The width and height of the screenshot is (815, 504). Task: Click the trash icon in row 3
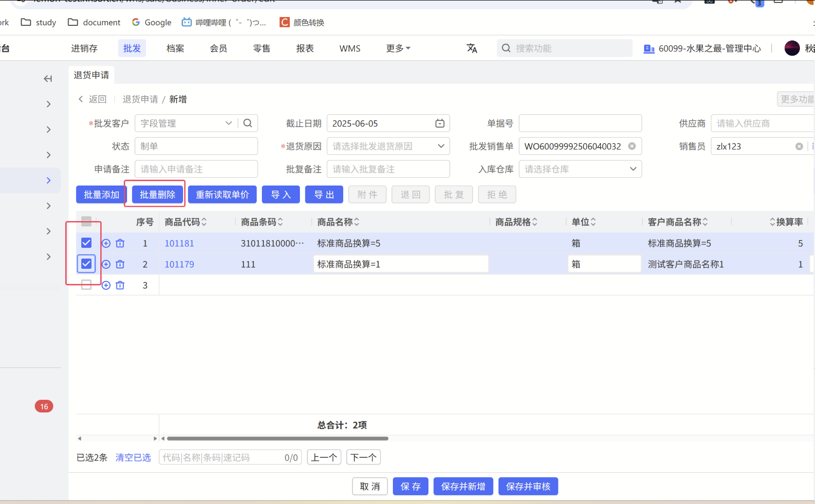click(x=120, y=285)
